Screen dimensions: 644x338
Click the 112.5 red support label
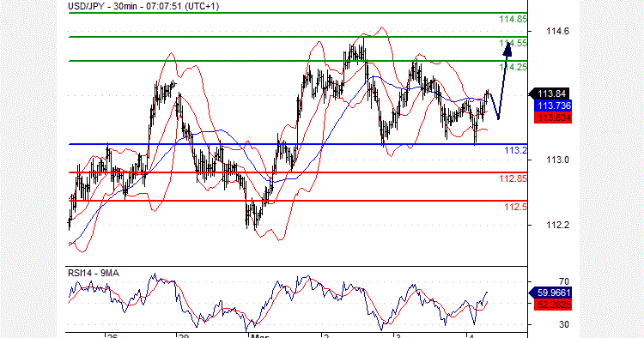[515, 207]
